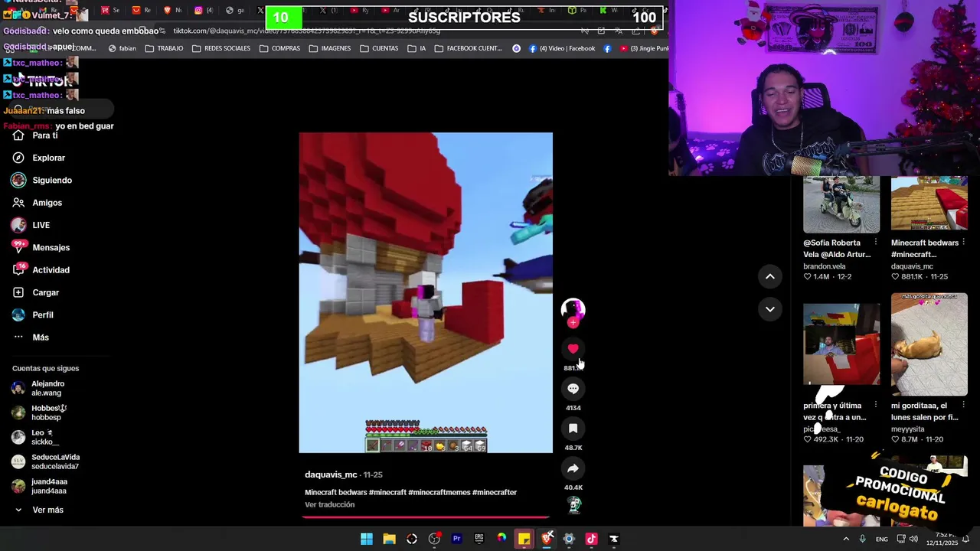This screenshot has width=980, height=551.
Task: Open CUENTAS bookmarks folder
Action: [x=379, y=48]
